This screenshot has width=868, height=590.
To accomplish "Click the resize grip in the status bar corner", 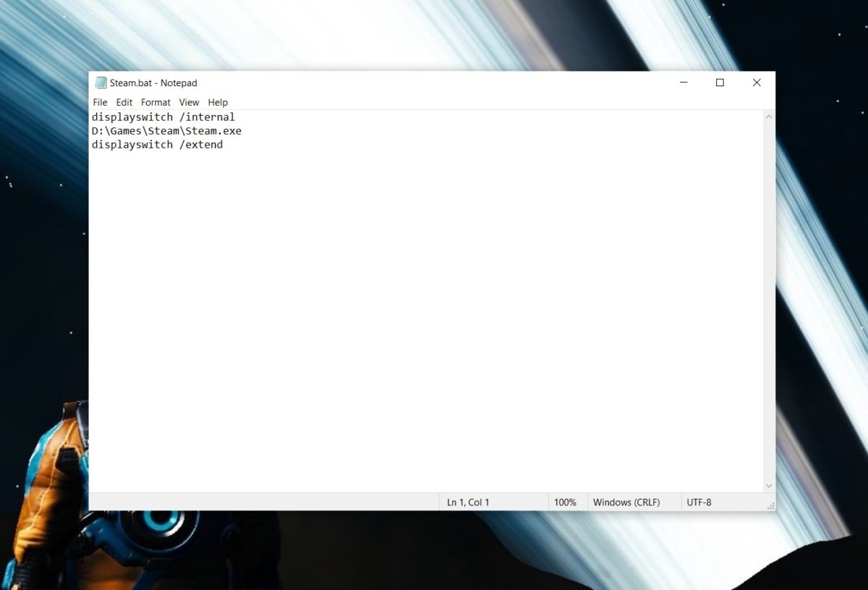I will coord(770,505).
